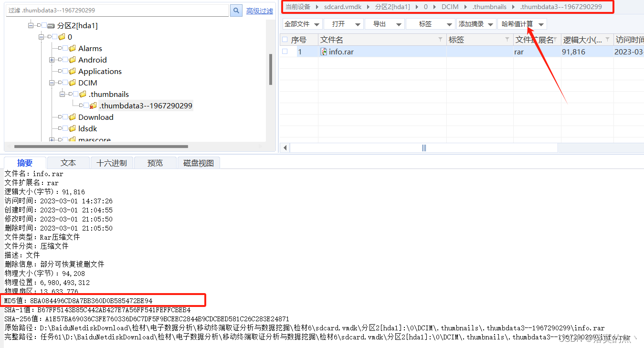Click the Download folder icon
Screen dimensions: 644x348
tap(73, 117)
